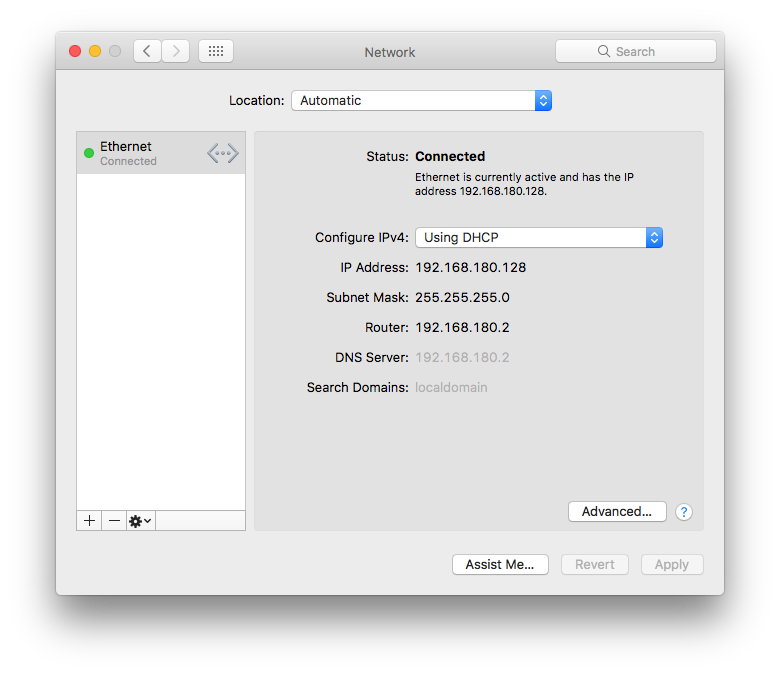The width and height of the screenshot is (780, 675).
Task: Expand the Configure IPv4 dropdown
Action: pos(539,237)
